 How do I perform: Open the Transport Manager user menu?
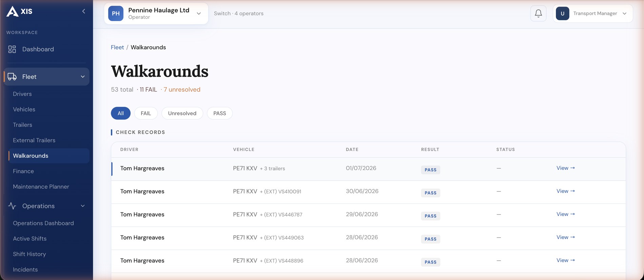click(593, 14)
